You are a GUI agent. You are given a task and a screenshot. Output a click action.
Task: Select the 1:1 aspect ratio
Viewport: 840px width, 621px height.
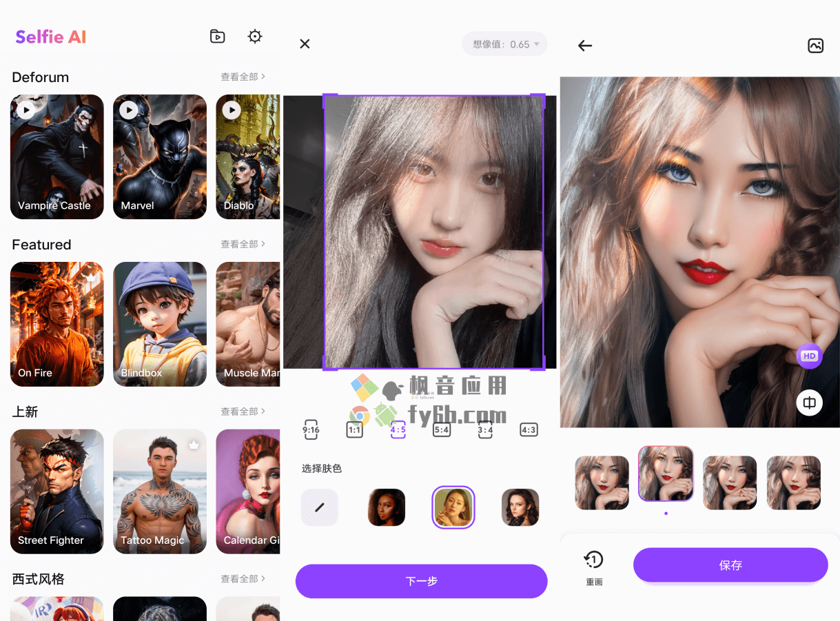click(354, 429)
